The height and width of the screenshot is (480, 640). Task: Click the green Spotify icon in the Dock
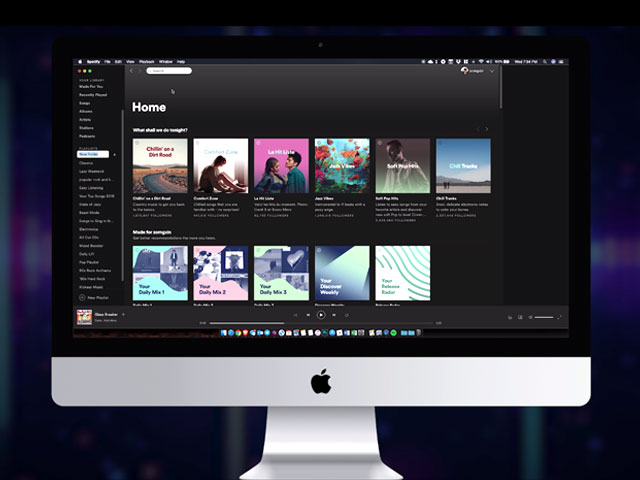click(393, 333)
